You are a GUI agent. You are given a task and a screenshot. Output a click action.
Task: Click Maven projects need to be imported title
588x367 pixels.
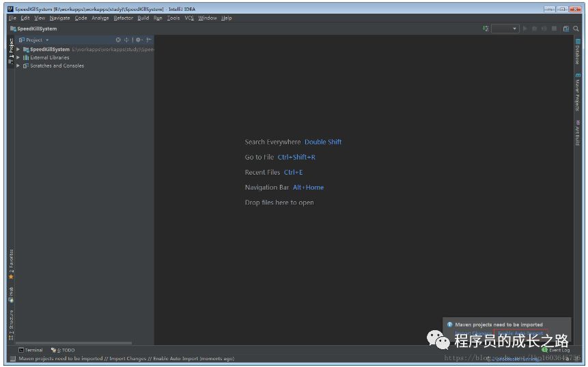point(499,325)
